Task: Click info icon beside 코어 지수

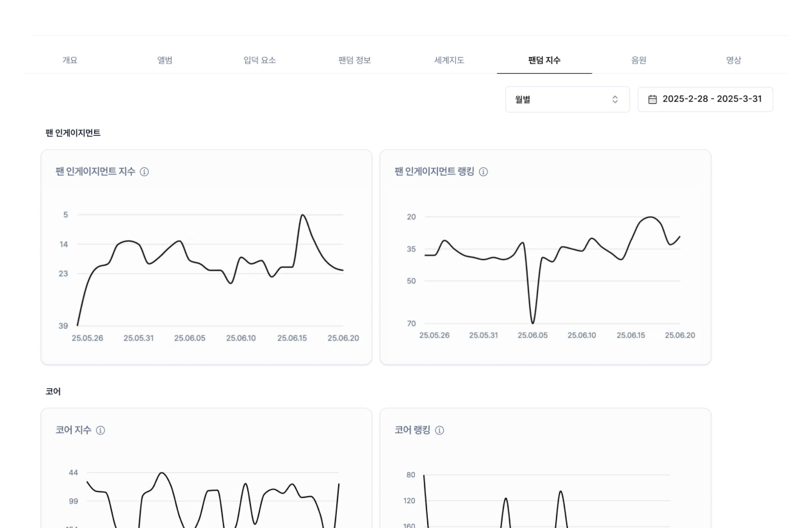Action: coord(100,430)
